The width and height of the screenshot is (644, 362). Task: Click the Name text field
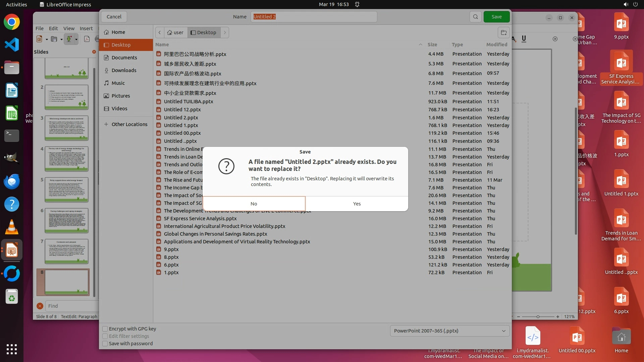click(x=314, y=17)
